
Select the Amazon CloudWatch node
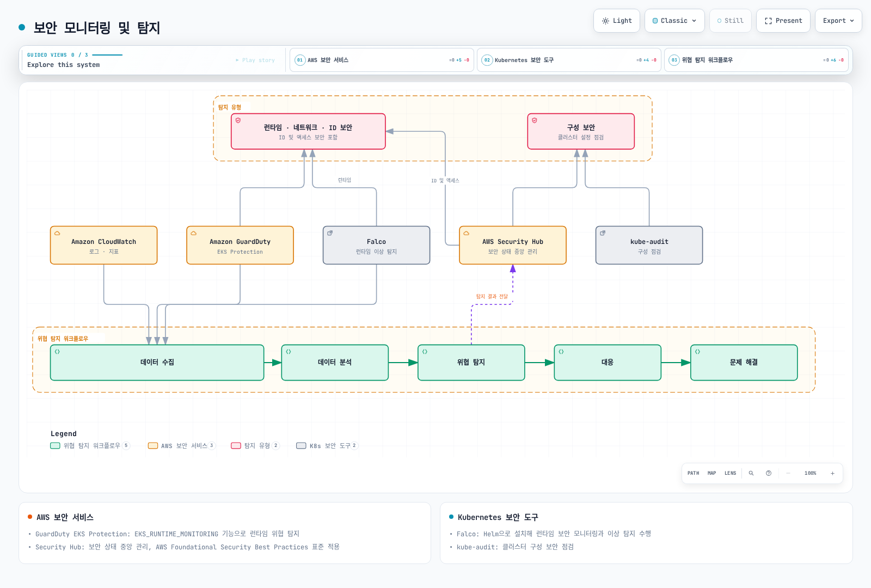click(x=104, y=246)
